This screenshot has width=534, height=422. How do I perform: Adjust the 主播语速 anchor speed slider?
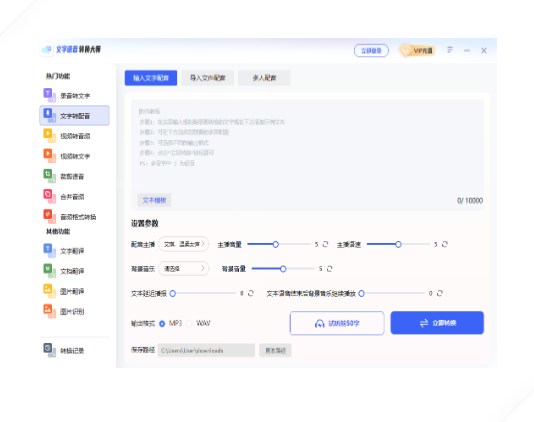[x=398, y=244]
